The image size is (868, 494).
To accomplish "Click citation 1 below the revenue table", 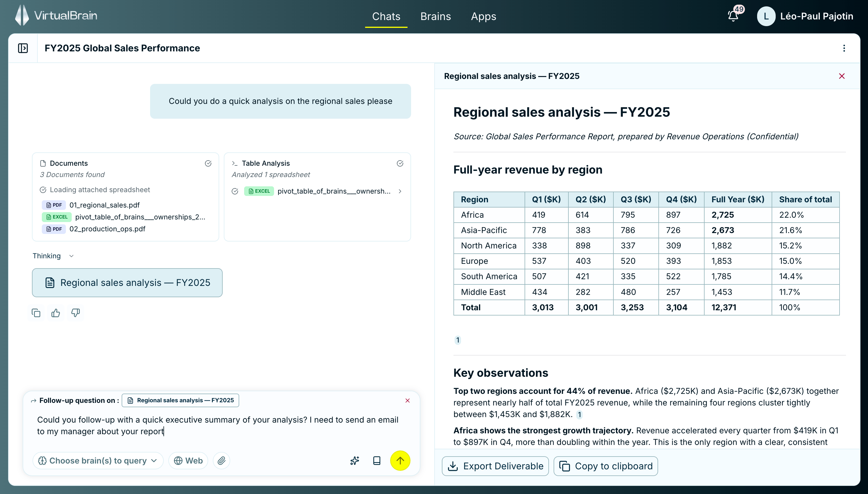I will [x=458, y=340].
